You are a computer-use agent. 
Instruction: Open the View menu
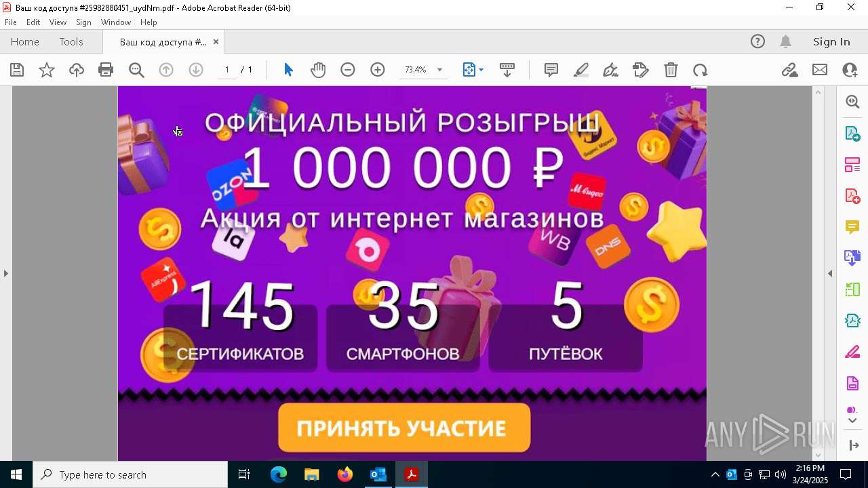[x=58, y=22]
